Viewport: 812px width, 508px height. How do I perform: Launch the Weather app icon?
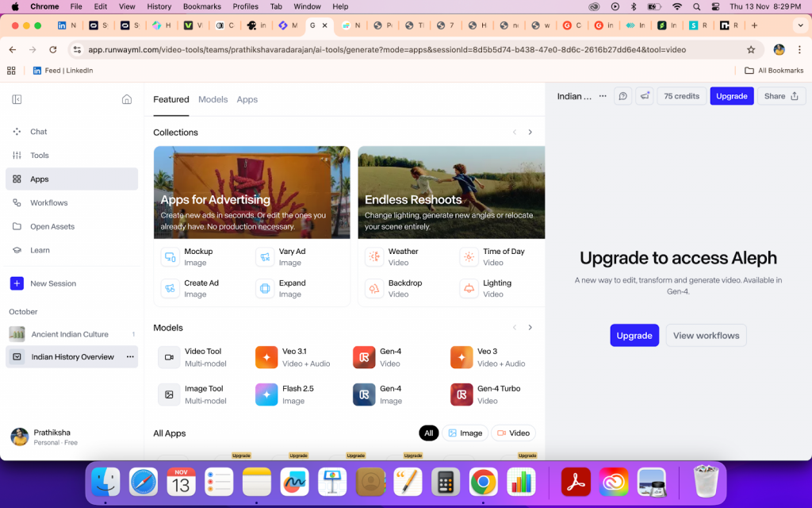[x=373, y=256]
